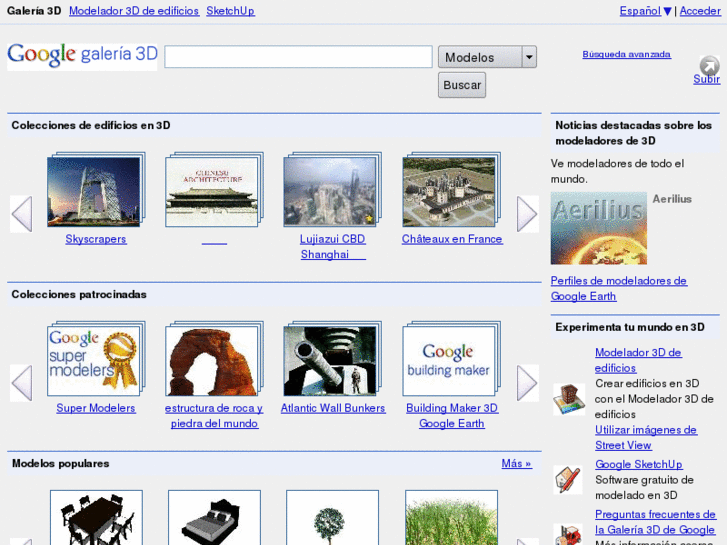
Task: Open the Lujiazui CBD Shanghai text link
Action: (333, 247)
